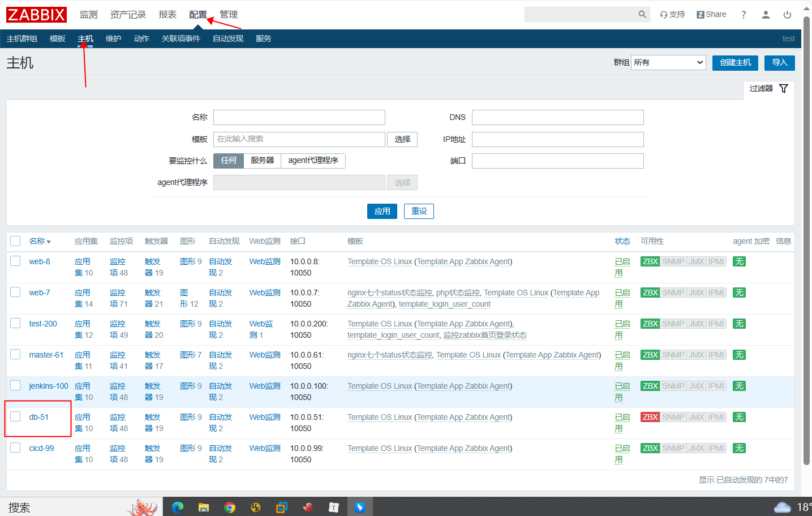Viewport: 812px width, 516px height.
Task: Click the 应用 filter button
Action: 382,211
